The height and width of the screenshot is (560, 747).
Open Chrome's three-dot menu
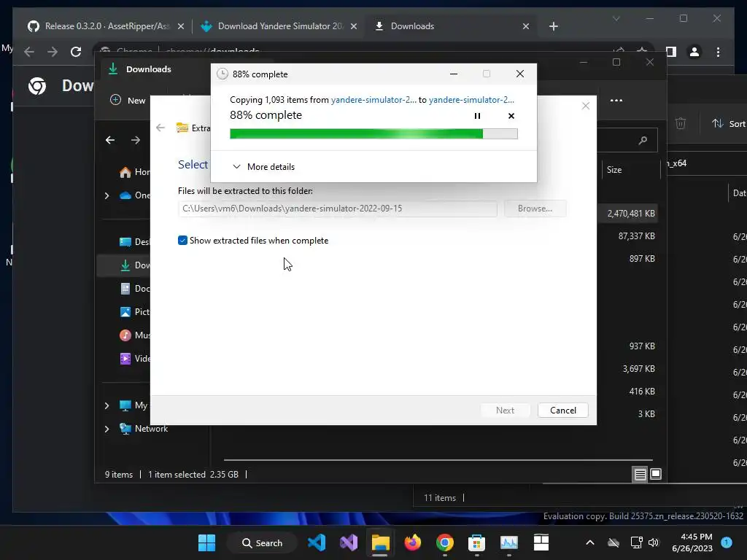[718, 52]
